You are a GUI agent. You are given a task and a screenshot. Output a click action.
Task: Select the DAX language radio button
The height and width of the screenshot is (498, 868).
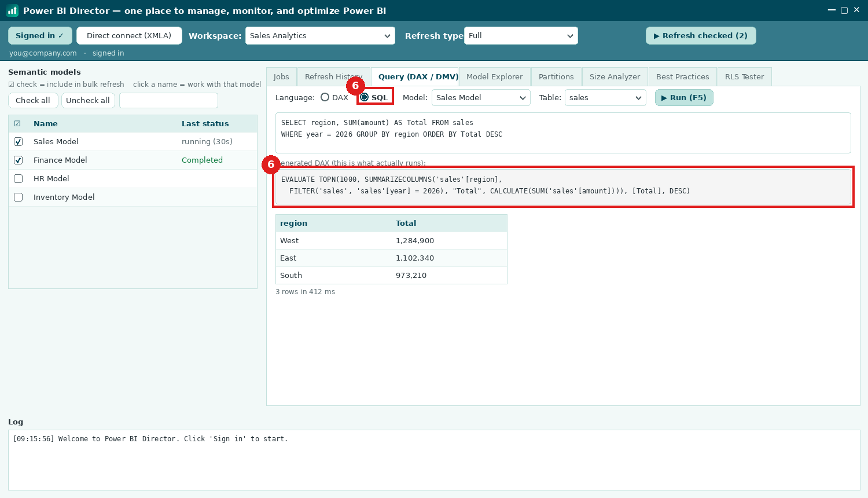325,97
